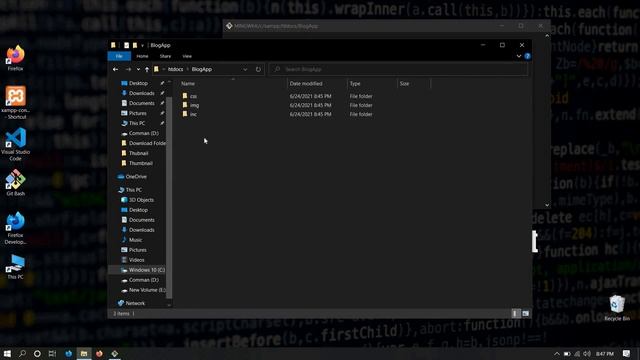Viewport: 640px width, 360px height.
Task: Expand the ribbon chevron in Explorer
Action: pos(519,56)
